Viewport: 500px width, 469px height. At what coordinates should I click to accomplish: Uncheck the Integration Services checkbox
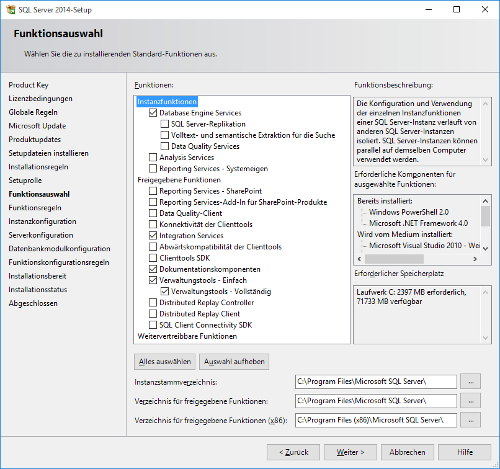pos(153,235)
